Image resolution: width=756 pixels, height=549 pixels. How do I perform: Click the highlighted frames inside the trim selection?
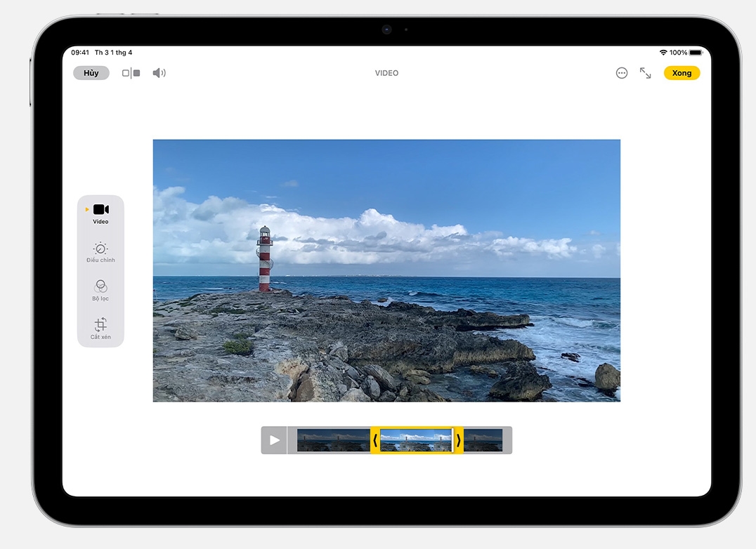(x=415, y=440)
